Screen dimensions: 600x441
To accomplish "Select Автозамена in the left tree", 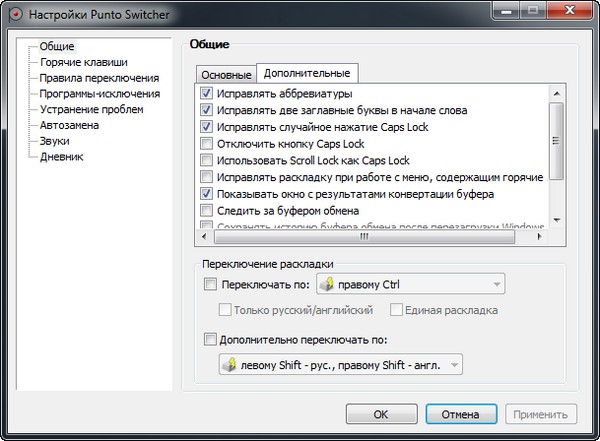I will tap(70, 125).
